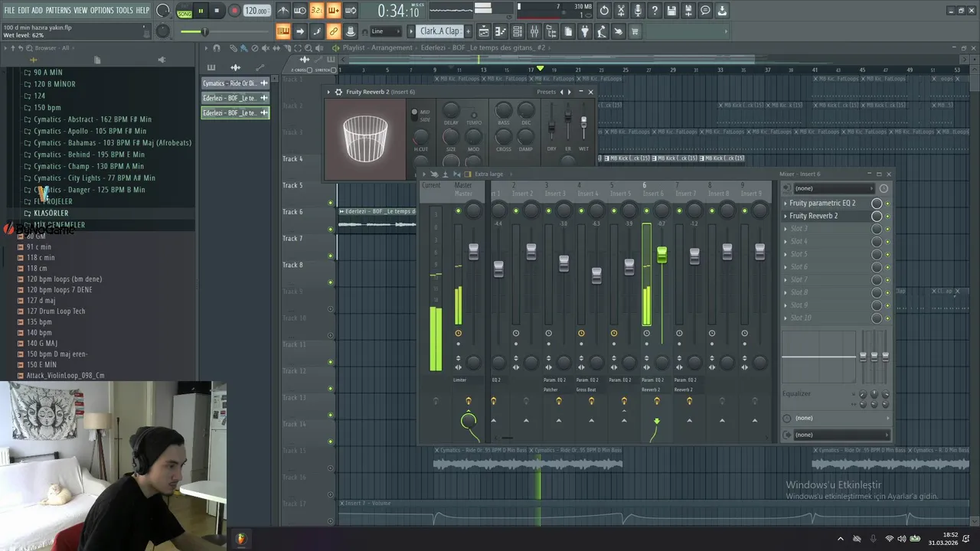Screen dimensions: 980x551
Task: Open Fruity Reeverb 2 plugin options arrow
Action: point(329,92)
